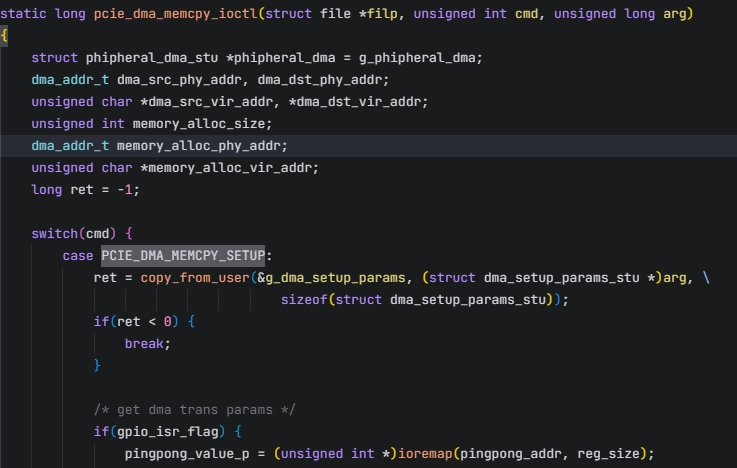Screen dimensions: 737x468
Task: Click the break statement
Action: point(147,343)
